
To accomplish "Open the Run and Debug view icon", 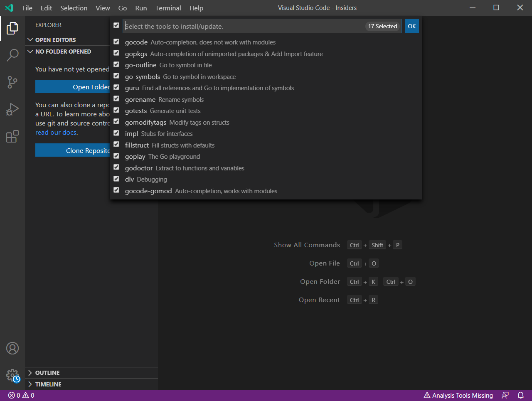I will (x=12, y=109).
